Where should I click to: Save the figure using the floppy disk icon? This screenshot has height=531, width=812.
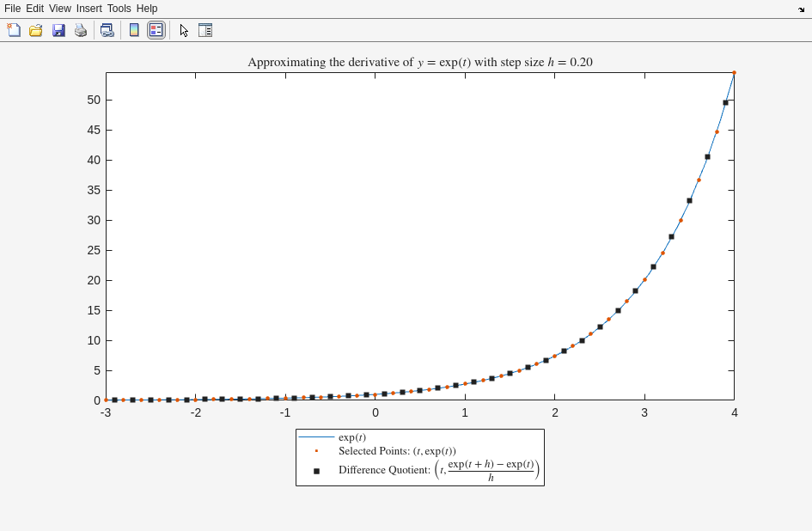click(58, 30)
